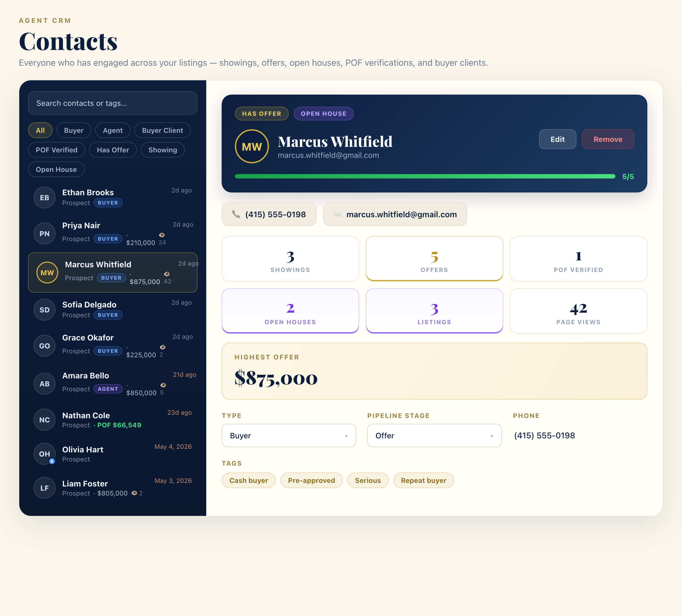Viewport: 682px width, 616px height.
Task: Click the marcus.whitfield@gmail.com email chip
Action: pos(395,214)
